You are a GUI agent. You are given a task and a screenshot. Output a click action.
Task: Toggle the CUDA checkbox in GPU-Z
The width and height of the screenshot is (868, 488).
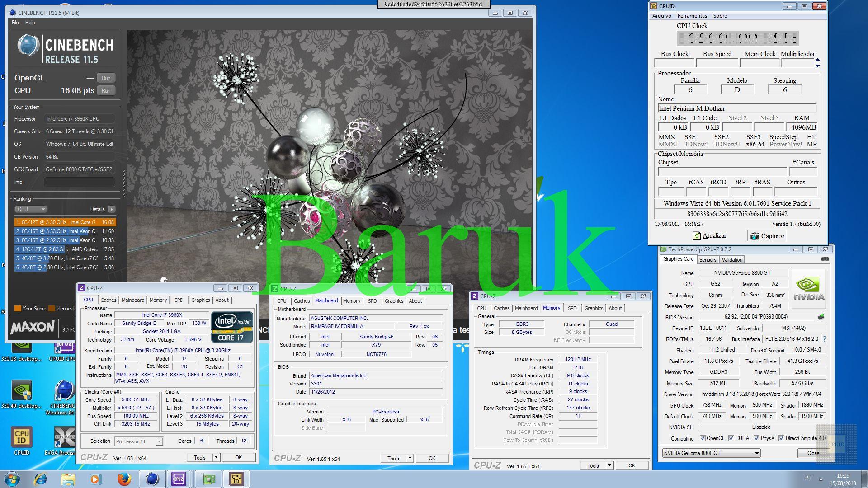tap(731, 438)
